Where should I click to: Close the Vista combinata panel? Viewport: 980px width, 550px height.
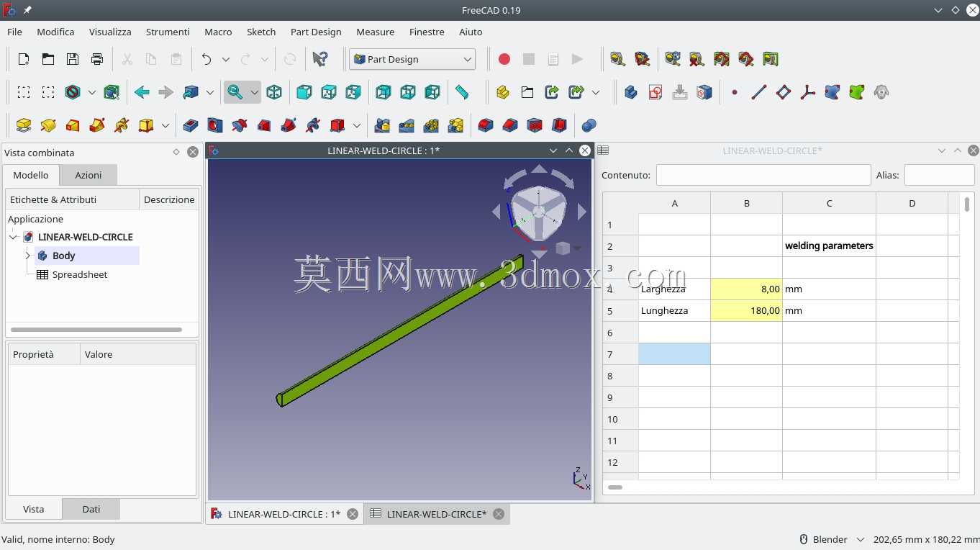(193, 152)
